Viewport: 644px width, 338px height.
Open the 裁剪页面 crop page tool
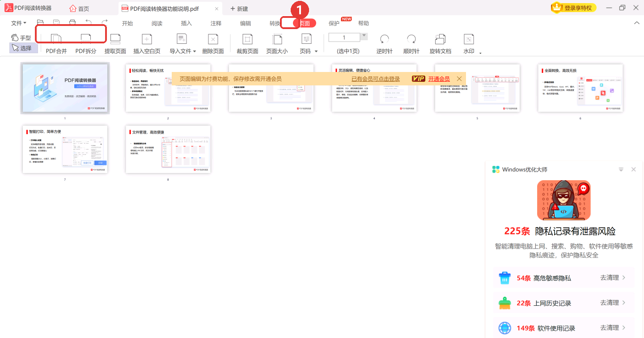pos(247,44)
